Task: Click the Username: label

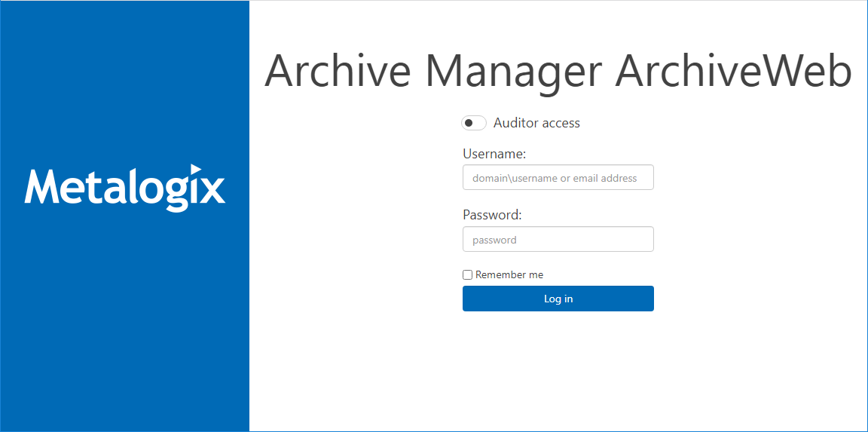Action: (494, 154)
